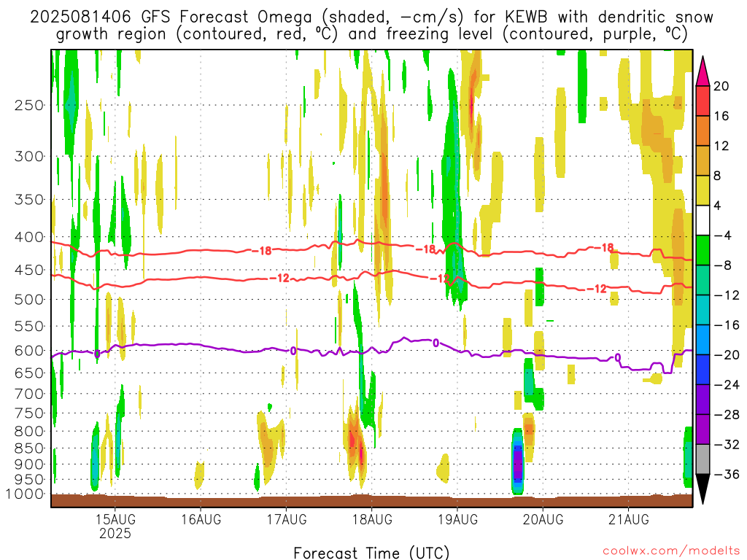Image resolution: width=747 pixels, height=560 pixels.
Task: Pick the cyan swatch between -12 and -16
Action: pos(703,310)
